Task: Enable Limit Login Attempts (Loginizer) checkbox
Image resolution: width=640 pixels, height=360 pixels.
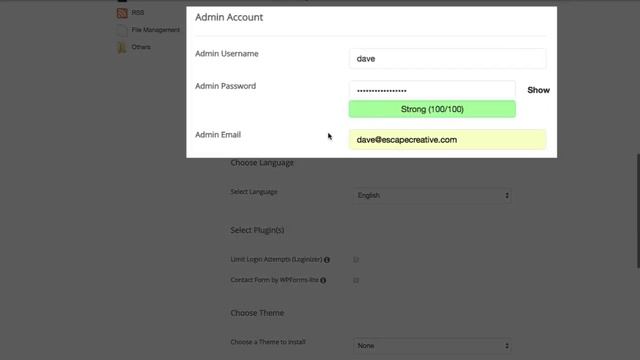Action: click(356, 260)
